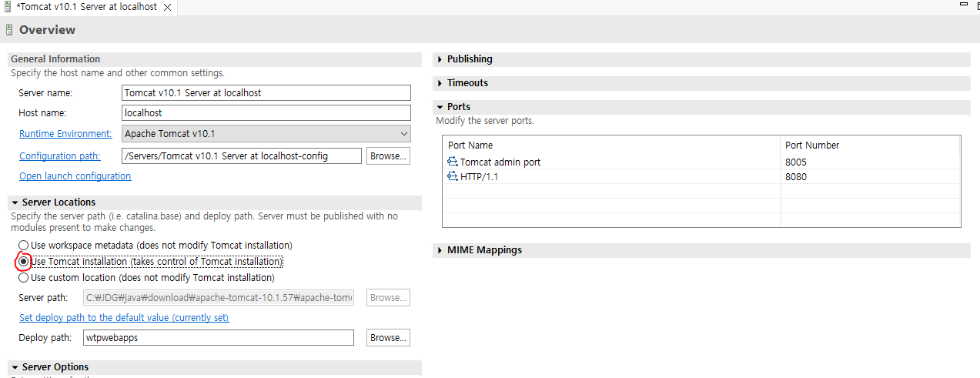The image size is (980, 378).
Task: Open launch configuration link
Action: click(75, 176)
